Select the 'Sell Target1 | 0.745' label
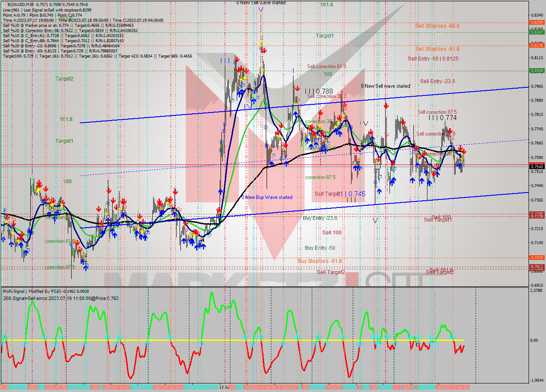 click(340, 194)
